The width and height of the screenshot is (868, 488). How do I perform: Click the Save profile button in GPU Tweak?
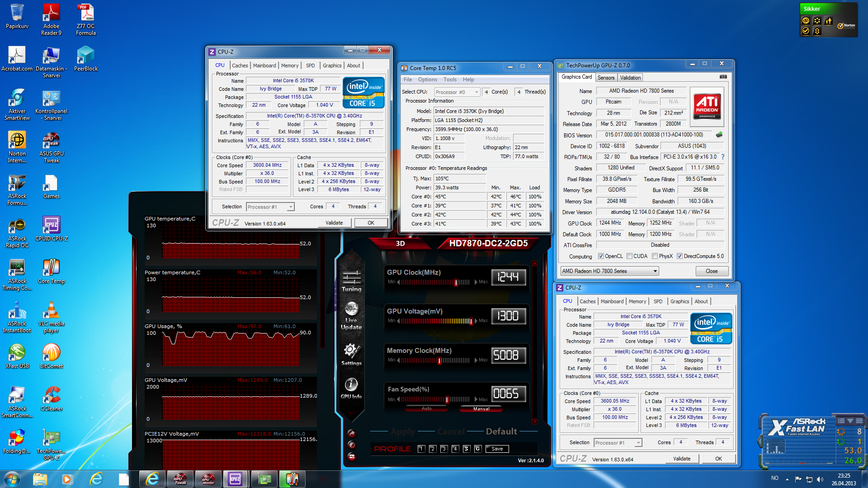click(497, 449)
